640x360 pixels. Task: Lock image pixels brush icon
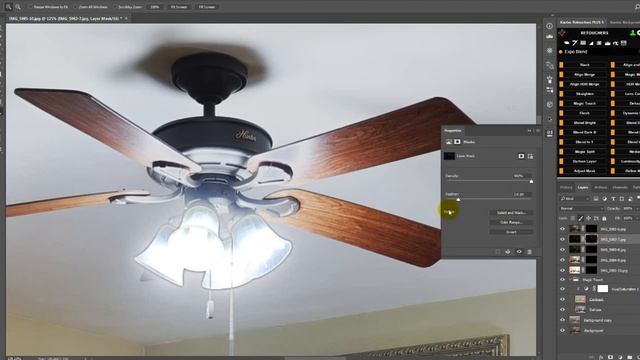pos(581,218)
